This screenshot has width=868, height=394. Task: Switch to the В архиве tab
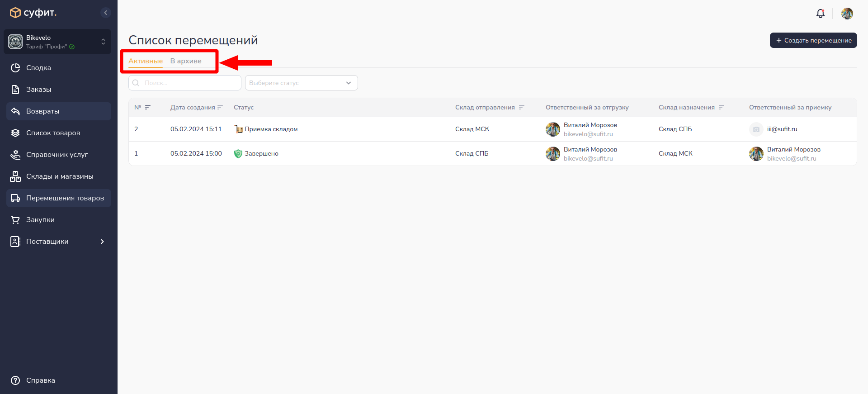186,61
